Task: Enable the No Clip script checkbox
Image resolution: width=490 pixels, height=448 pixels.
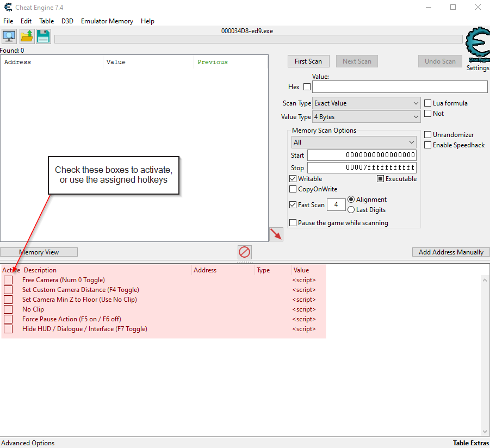Action: 8,309
